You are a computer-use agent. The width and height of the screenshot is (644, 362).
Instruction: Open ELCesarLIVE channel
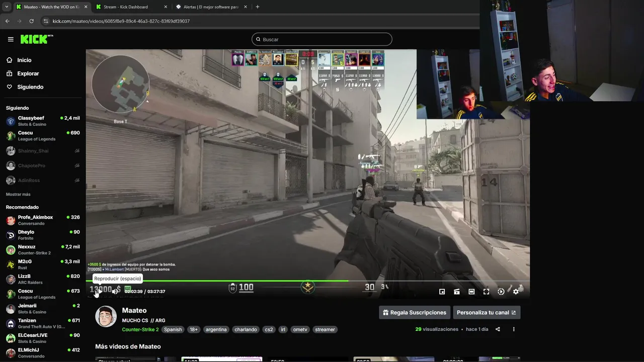coord(43,338)
